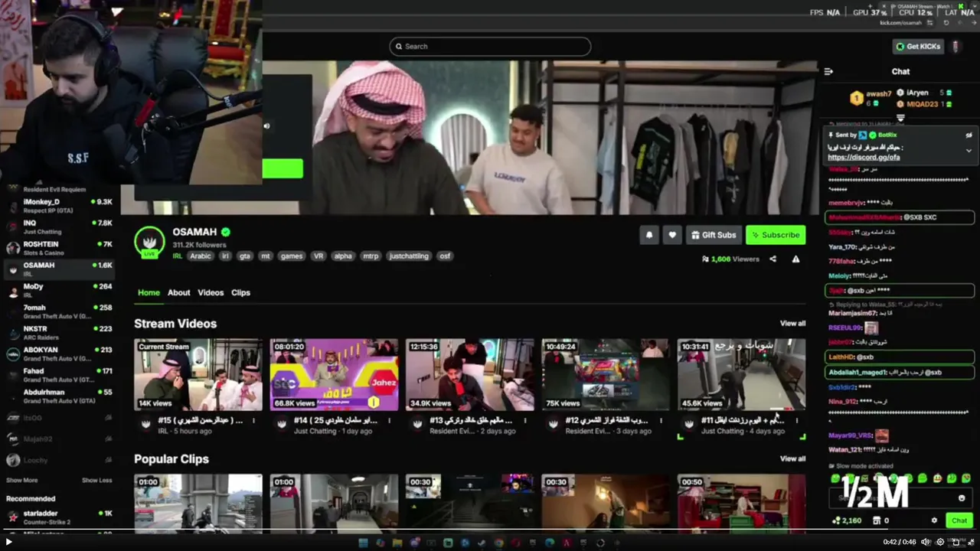Switch to the Home tab
This screenshot has height=551, width=980.
pos(149,292)
